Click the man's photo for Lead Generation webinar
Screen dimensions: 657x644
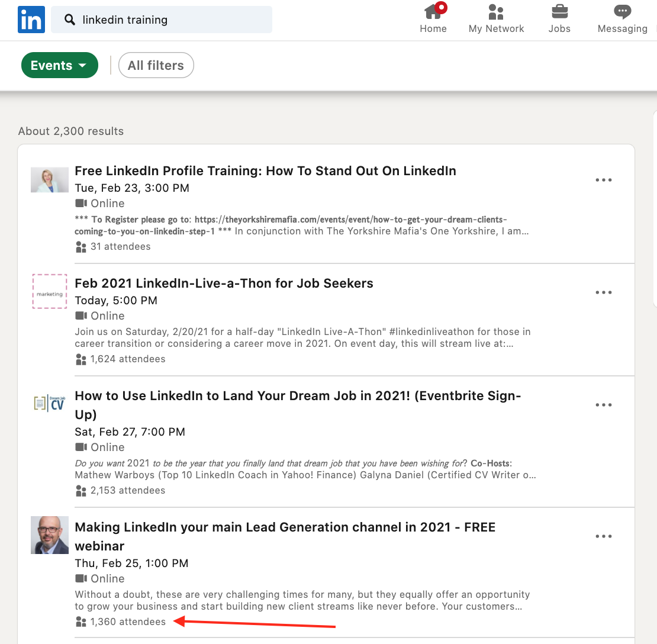point(50,535)
